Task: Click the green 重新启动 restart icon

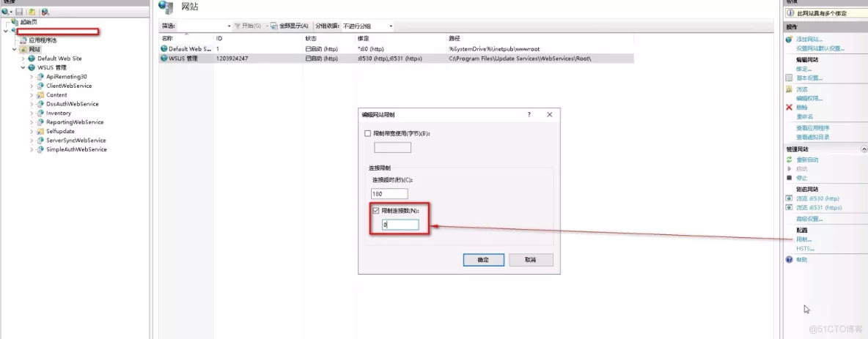Action: [790, 160]
